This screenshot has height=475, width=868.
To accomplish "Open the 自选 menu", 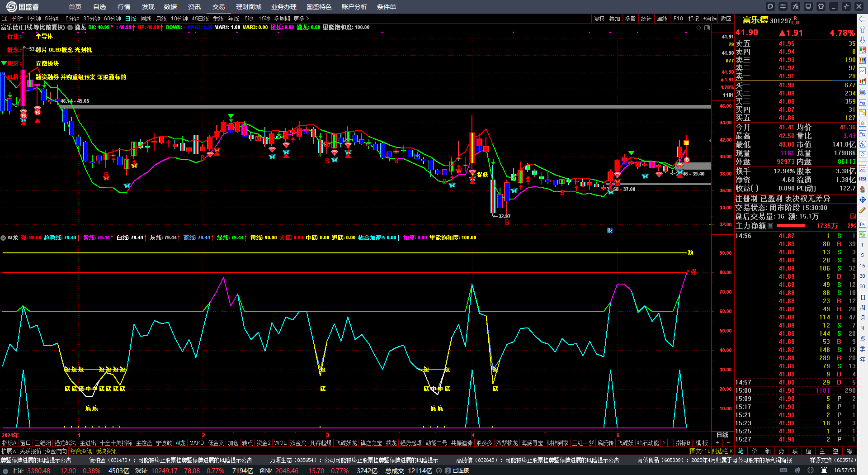I will [99, 7].
